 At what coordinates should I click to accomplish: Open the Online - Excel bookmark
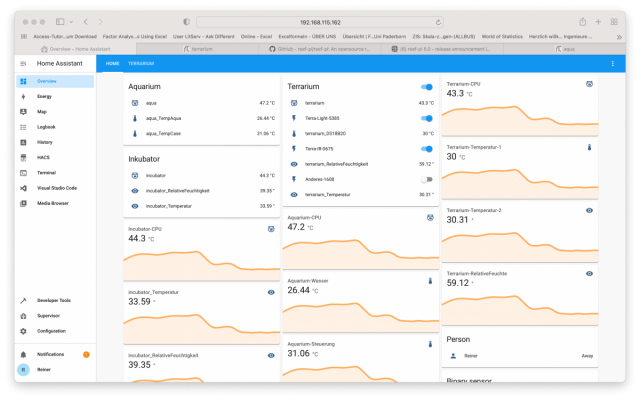[256, 36]
